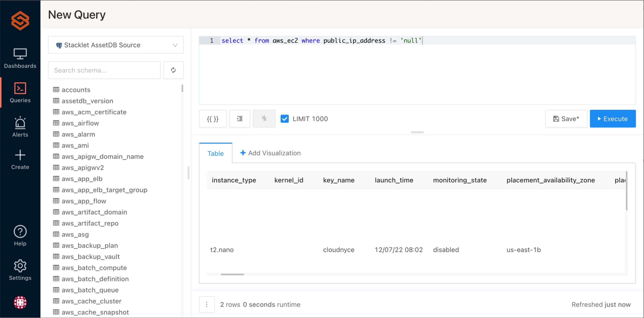Expand the aws_ec2 related aws_asg table entry
This screenshot has height=318, width=644.
75,234
